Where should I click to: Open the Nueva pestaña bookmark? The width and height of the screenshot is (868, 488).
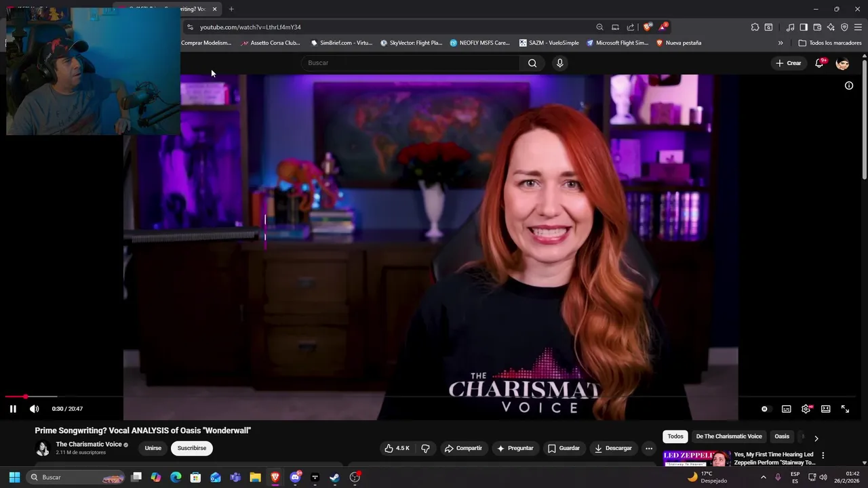[x=678, y=43]
